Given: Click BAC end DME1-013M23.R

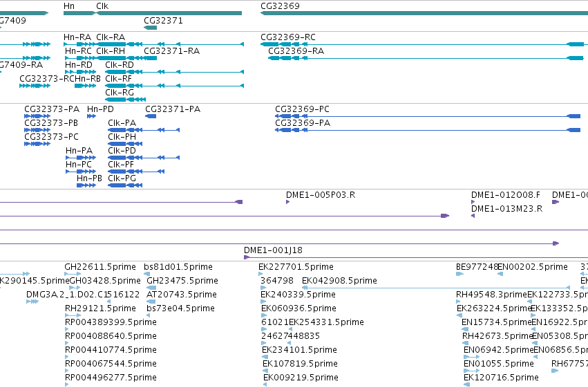Looking at the screenshot, I should 507,209.
